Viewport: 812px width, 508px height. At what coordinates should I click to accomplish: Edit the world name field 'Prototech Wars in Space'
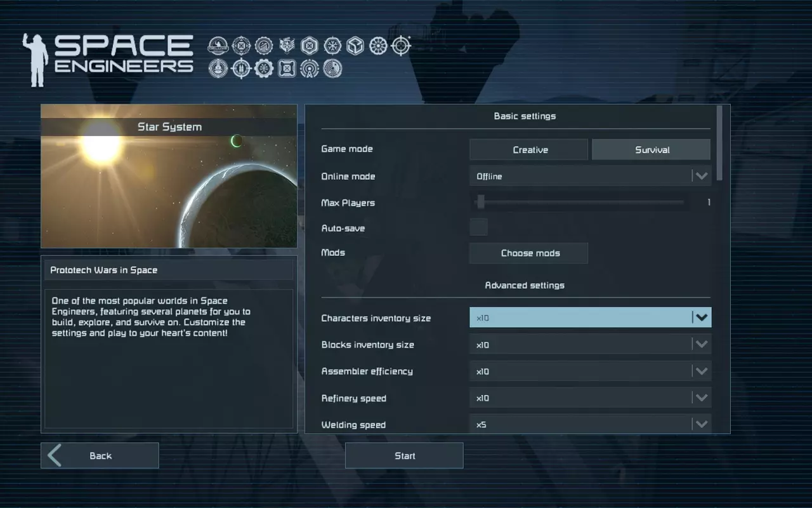[x=169, y=270]
